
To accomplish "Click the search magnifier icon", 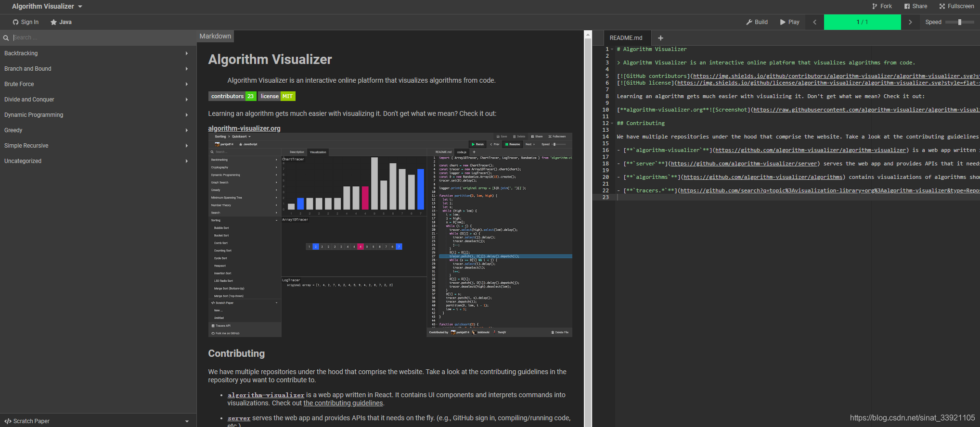I will click(6, 38).
